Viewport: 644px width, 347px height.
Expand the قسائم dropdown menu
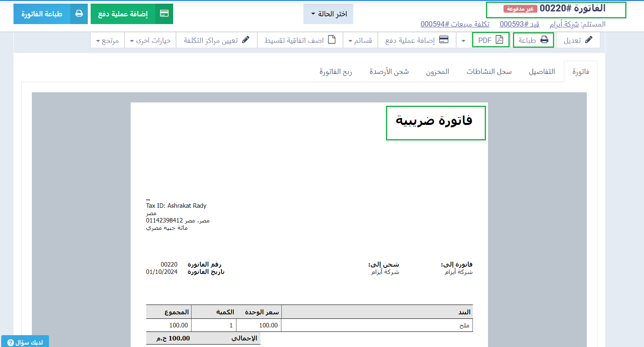pos(360,40)
